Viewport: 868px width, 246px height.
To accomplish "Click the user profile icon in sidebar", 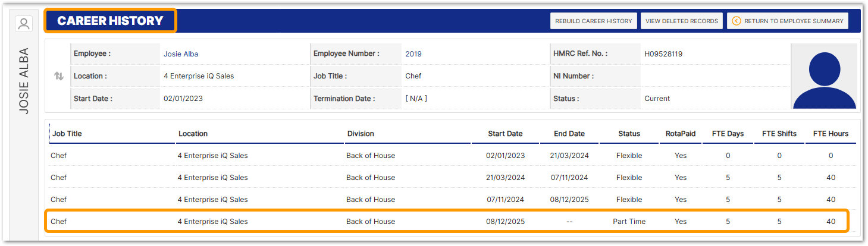I will click(23, 24).
